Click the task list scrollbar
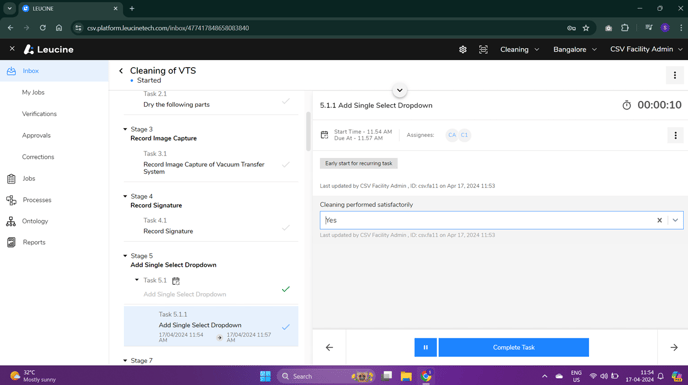This screenshot has height=385, width=688. pos(308,132)
